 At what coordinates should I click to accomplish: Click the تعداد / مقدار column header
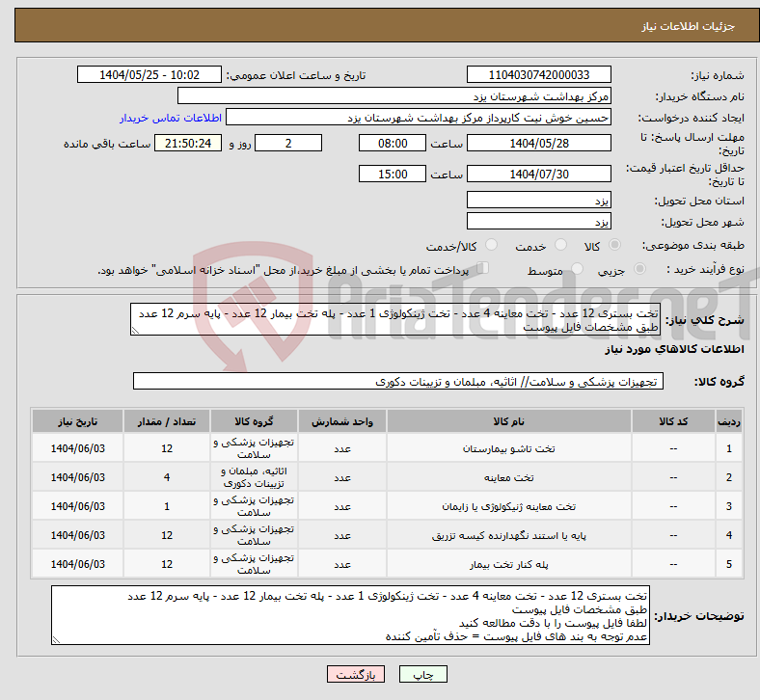[167, 421]
